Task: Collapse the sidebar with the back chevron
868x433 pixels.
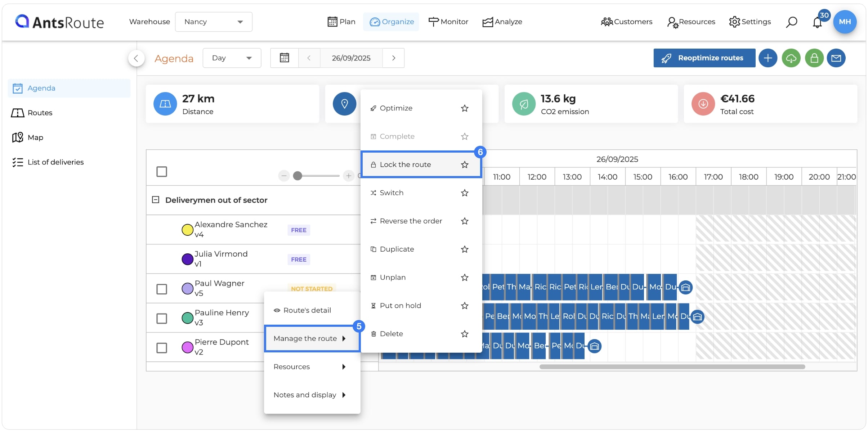Action: tap(136, 58)
